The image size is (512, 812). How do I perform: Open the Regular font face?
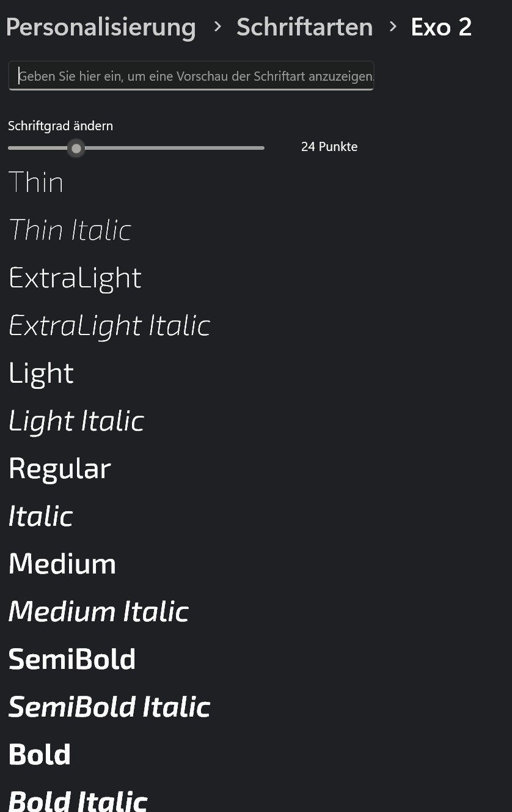click(x=59, y=468)
